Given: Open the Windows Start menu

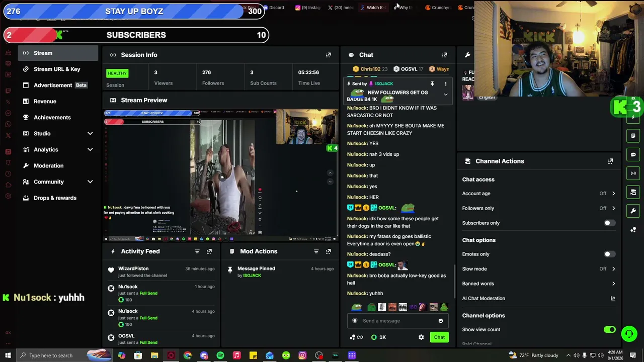Looking at the screenshot, I should [8, 355].
